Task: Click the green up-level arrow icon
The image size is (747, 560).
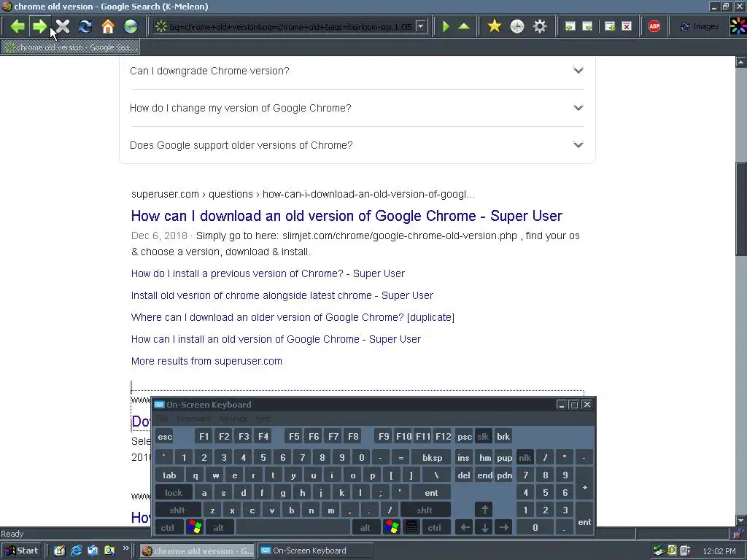Action: tap(464, 26)
